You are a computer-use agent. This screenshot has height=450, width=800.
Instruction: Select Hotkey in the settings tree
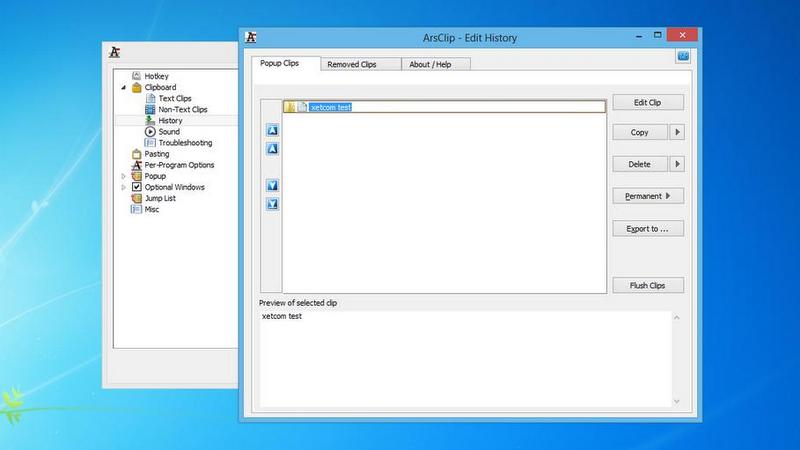[156, 76]
